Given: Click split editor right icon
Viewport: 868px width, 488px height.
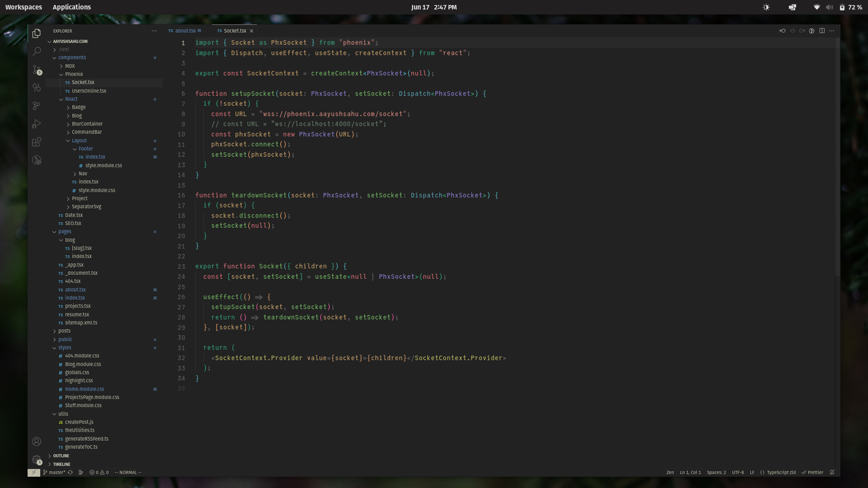Looking at the screenshot, I should (822, 31).
